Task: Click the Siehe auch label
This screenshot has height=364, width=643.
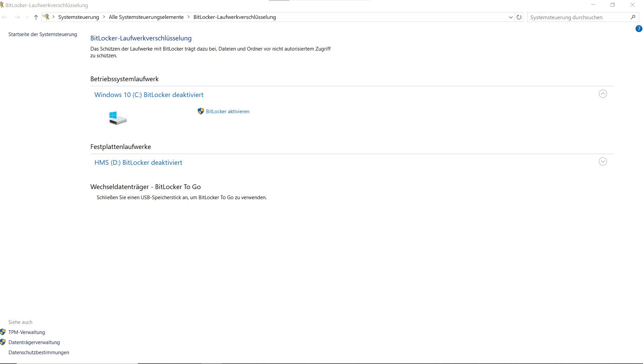Action: point(20,322)
